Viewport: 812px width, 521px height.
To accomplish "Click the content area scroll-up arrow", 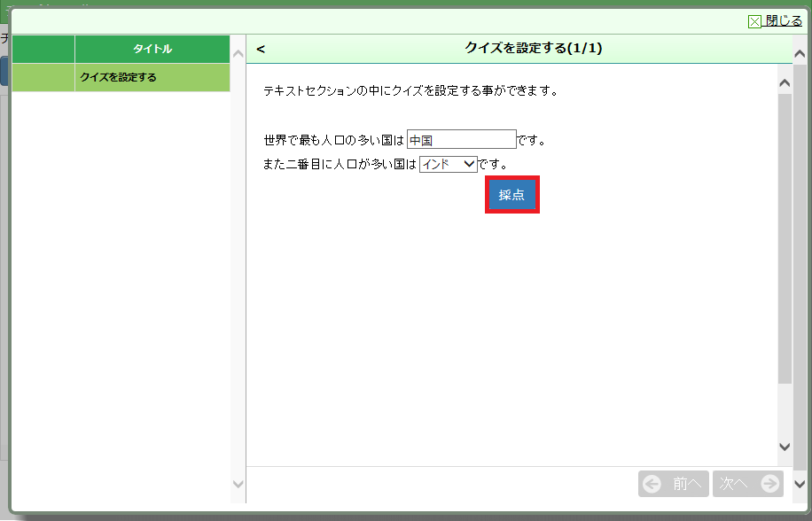I will (785, 82).
